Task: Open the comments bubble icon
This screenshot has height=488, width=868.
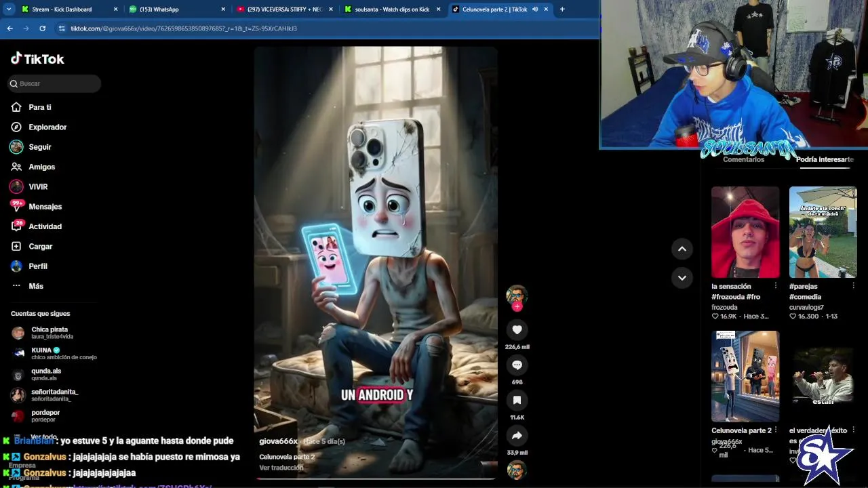Action: tap(517, 365)
